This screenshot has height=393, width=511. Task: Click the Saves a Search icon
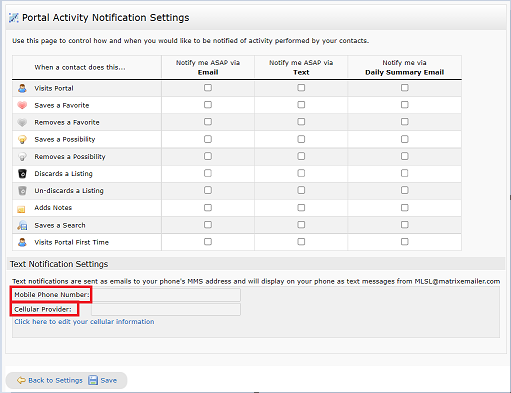click(x=22, y=225)
